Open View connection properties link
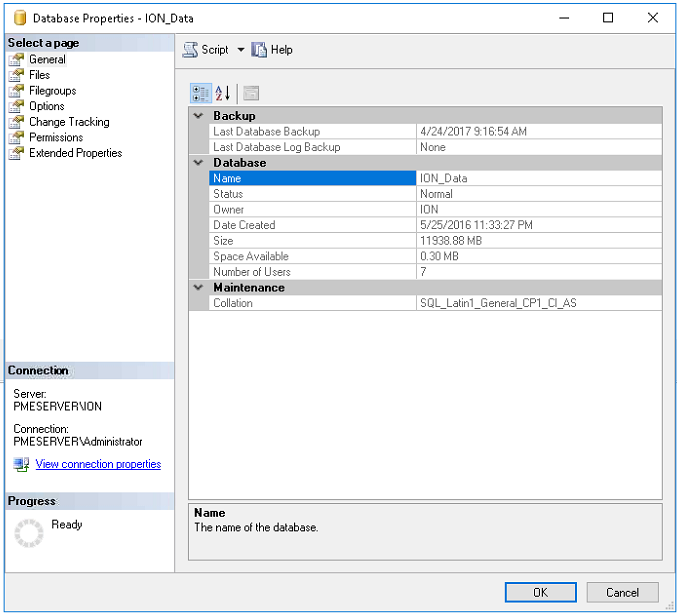The height and width of the screenshot is (615, 677). tap(98, 464)
